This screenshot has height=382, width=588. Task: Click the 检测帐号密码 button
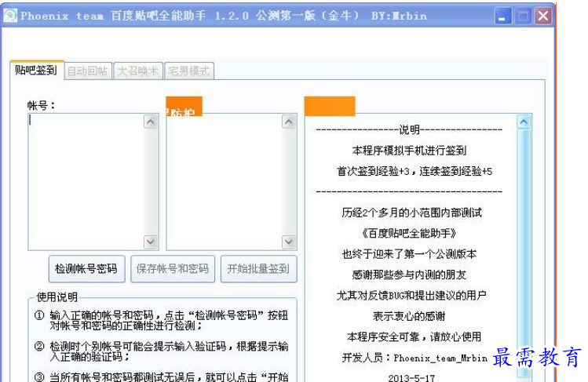86,269
